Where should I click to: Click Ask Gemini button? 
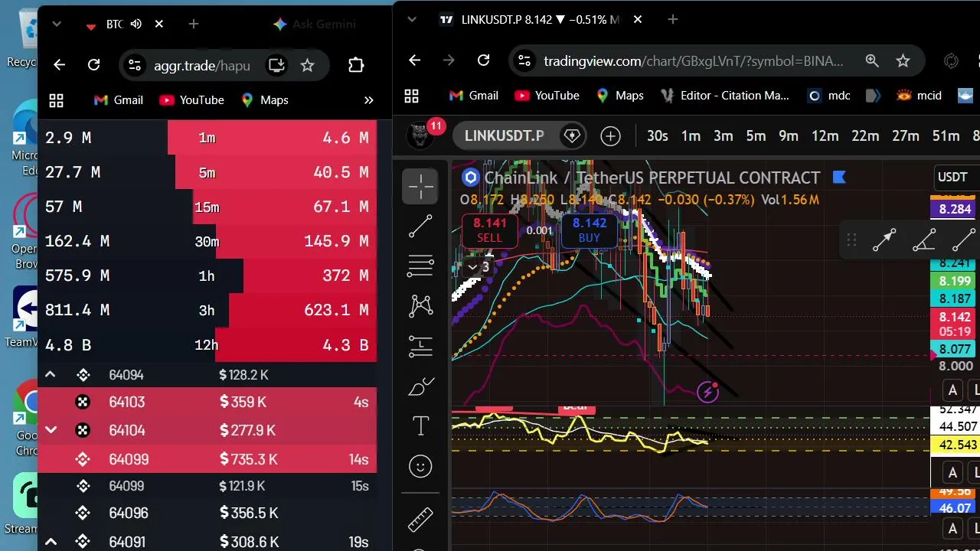coord(315,24)
